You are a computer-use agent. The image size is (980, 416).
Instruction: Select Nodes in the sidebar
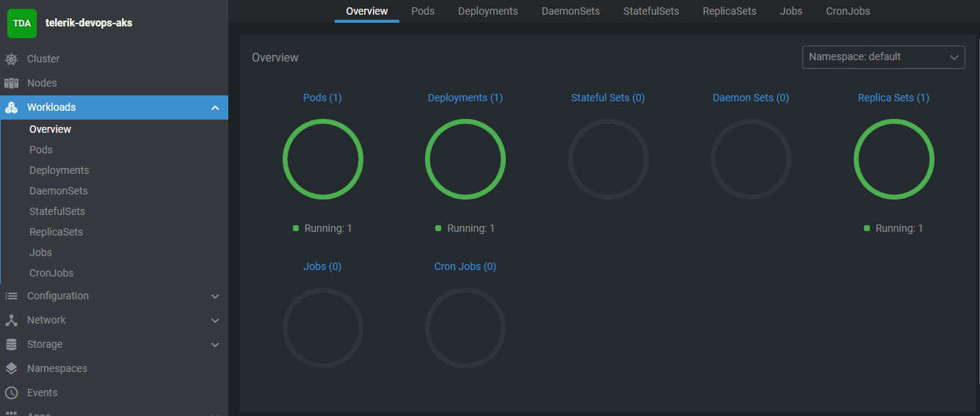(114, 83)
